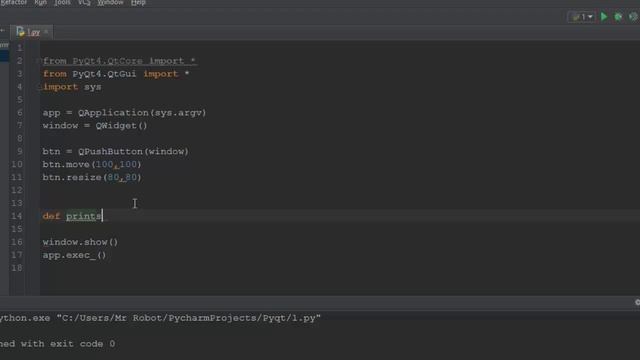Click the 'def' keyword on line 14

point(51,216)
